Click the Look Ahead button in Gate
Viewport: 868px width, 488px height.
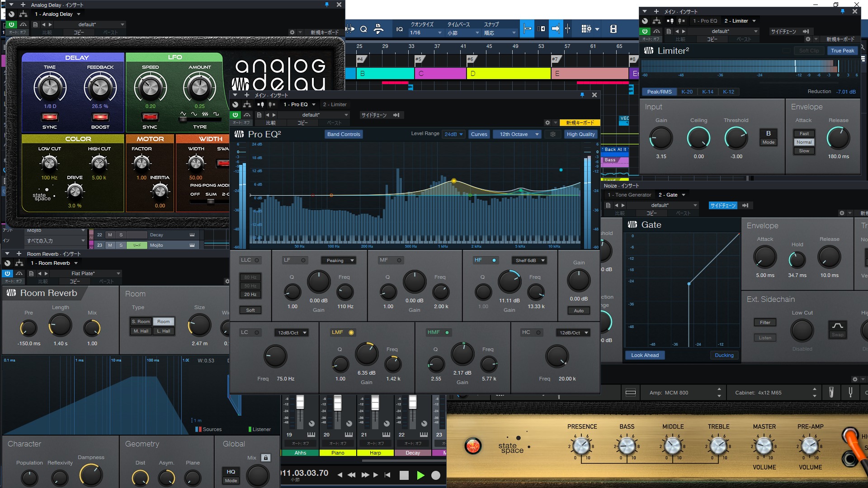tap(645, 355)
